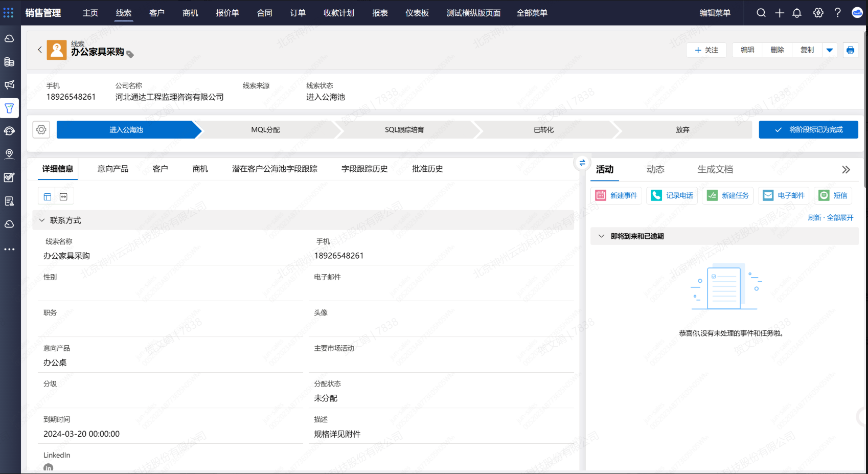Select the MQL分配 stage in progress bar
This screenshot has width=868, height=474.
[x=265, y=130]
